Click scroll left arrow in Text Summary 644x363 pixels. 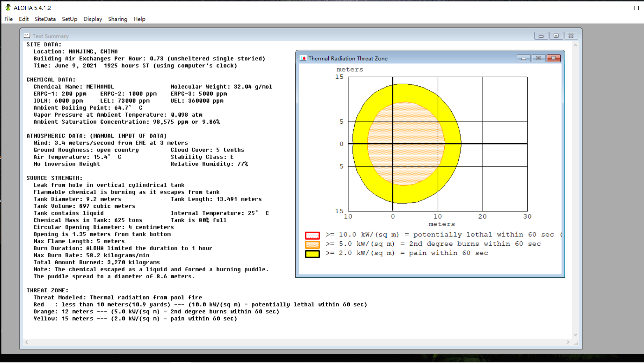27,342
